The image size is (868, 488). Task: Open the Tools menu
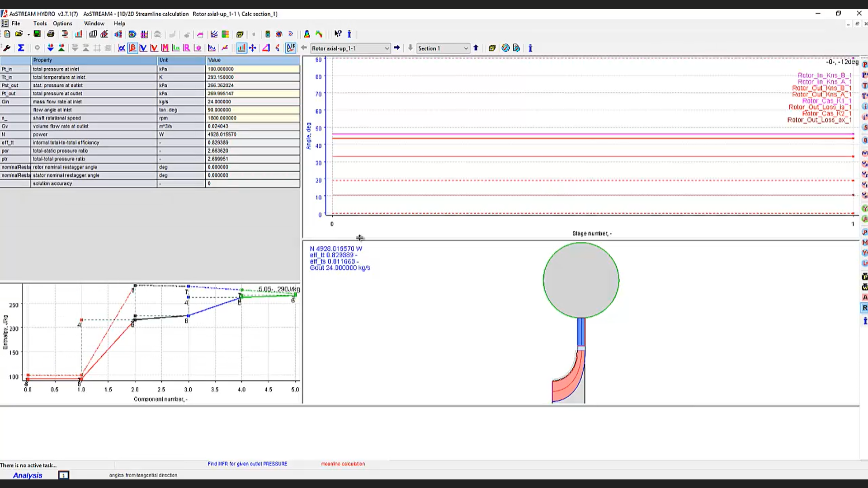click(x=40, y=23)
